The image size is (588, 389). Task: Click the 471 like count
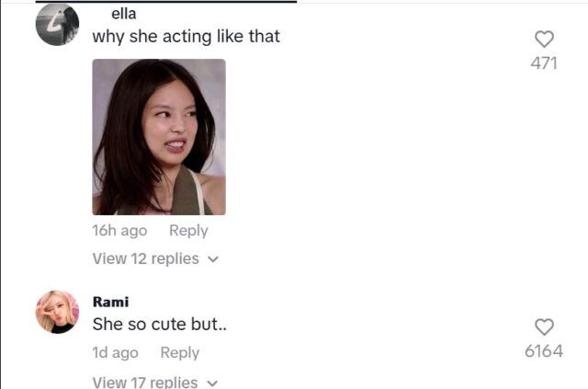pyautogui.click(x=544, y=63)
